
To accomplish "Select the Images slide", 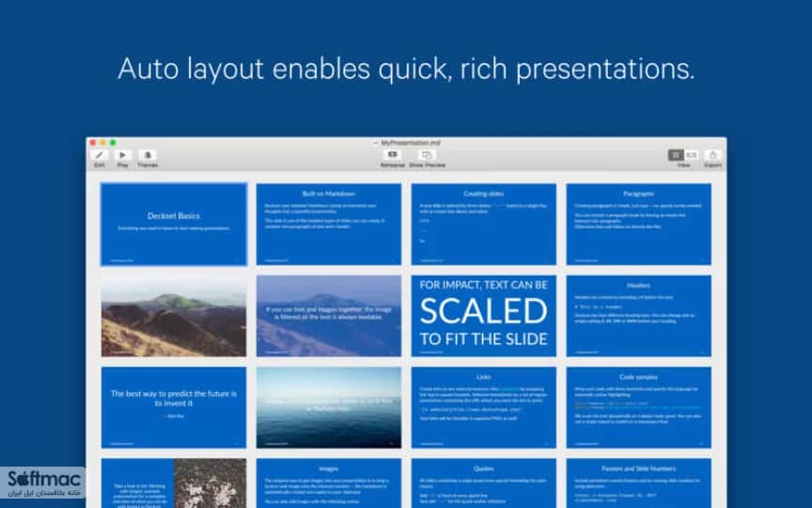I will [x=329, y=484].
